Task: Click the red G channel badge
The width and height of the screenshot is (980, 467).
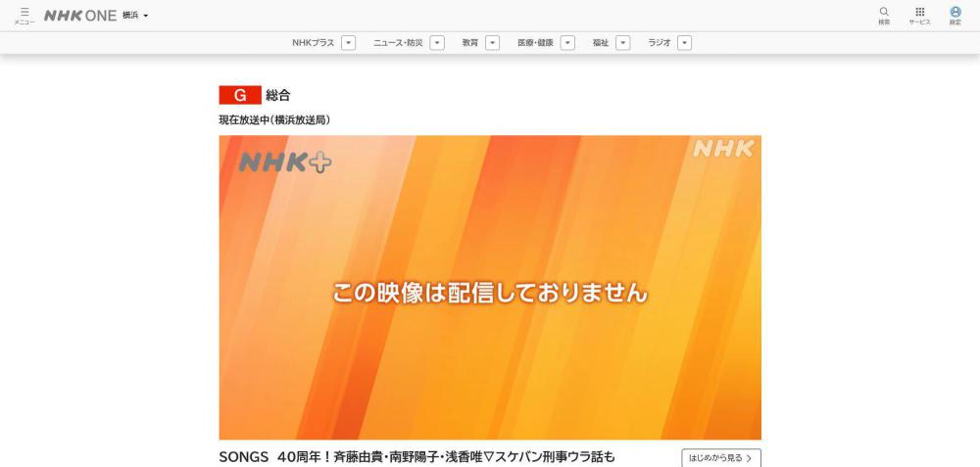Action: tap(239, 95)
